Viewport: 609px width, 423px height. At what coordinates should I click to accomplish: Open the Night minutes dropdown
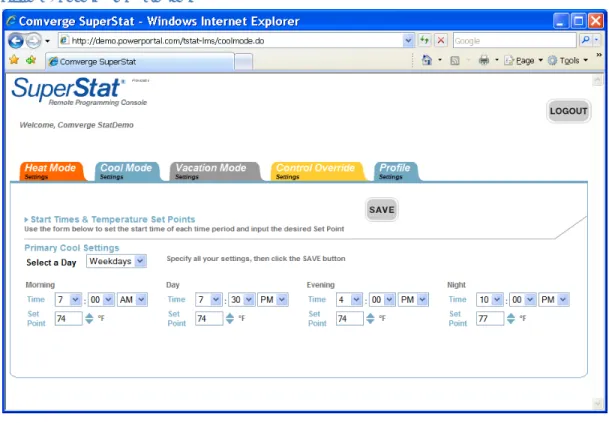(x=523, y=300)
